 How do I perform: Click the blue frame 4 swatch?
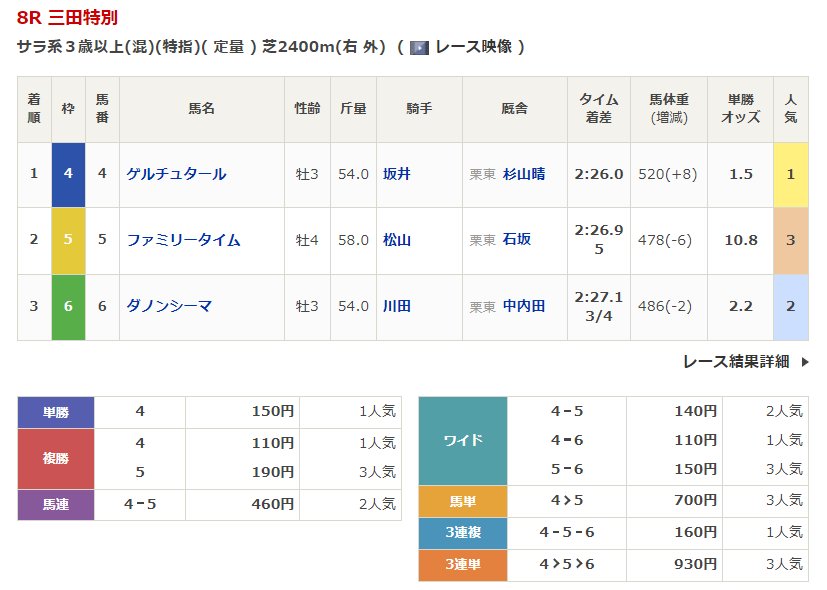[68, 174]
